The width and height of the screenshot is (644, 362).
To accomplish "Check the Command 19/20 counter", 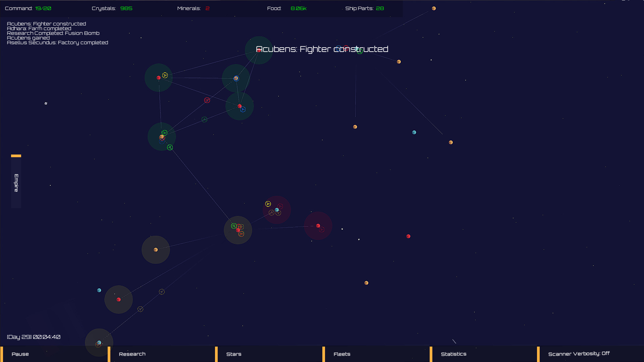I will tap(28, 8).
